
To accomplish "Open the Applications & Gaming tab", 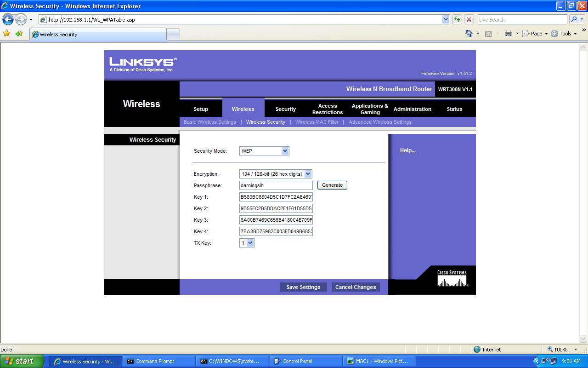I will point(370,109).
